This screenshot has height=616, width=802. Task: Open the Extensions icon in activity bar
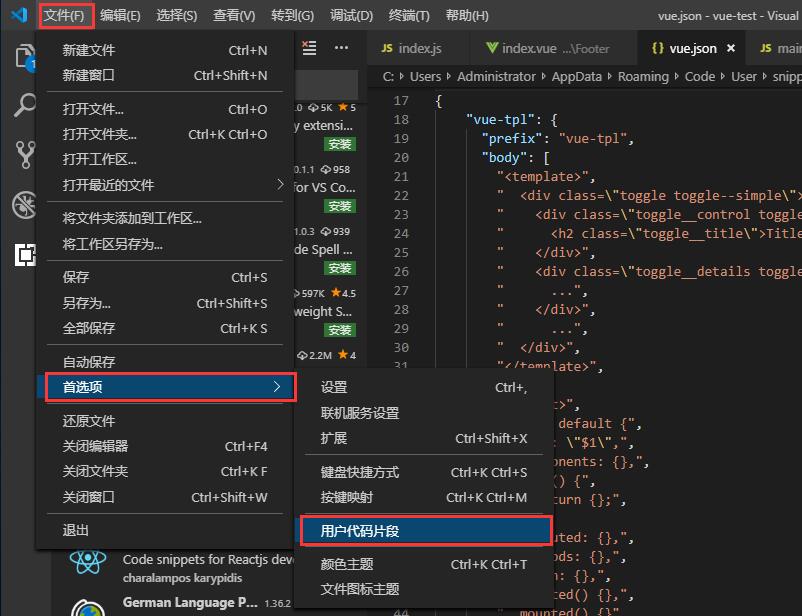pos(25,254)
